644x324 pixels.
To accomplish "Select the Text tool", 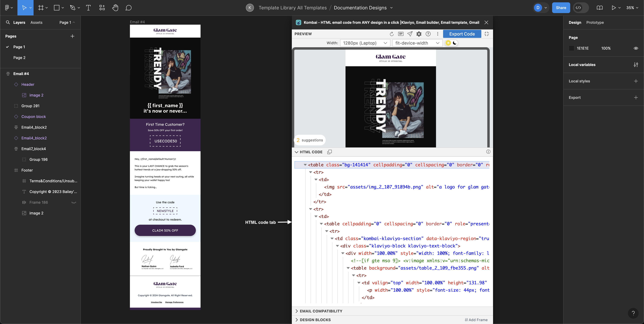I will point(88,8).
